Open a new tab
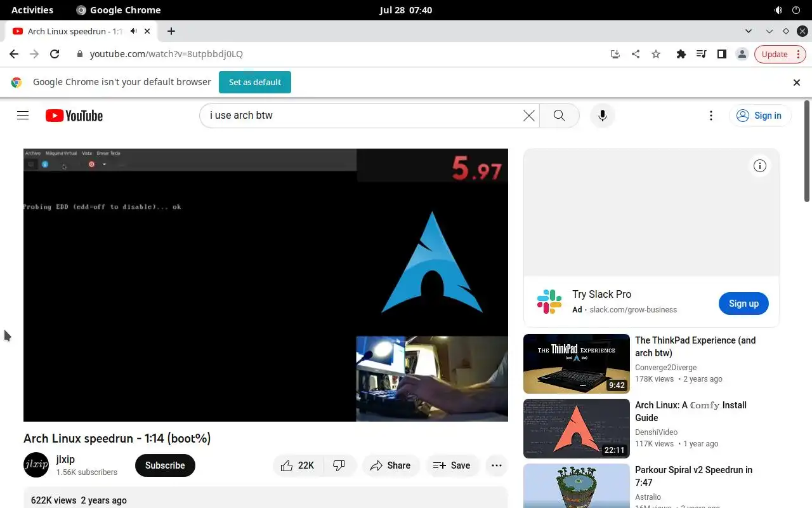The image size is (812, 508). point(171,31)
